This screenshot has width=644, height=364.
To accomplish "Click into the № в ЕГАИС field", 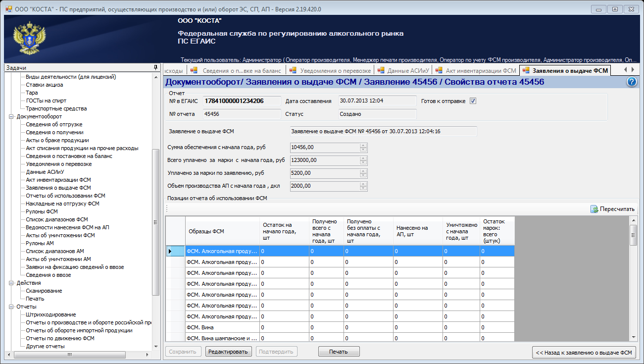I will 242,101.
